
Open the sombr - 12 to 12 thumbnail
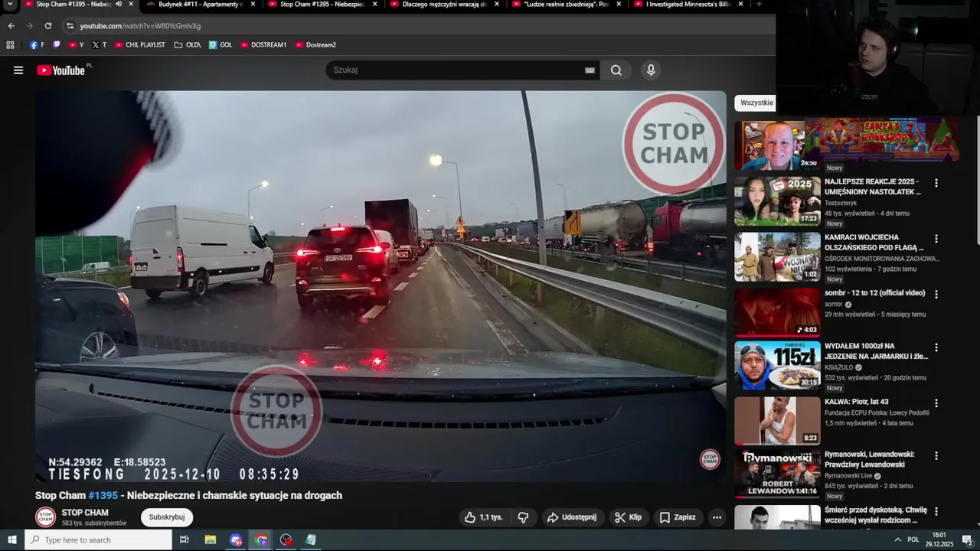pos(777,312)
